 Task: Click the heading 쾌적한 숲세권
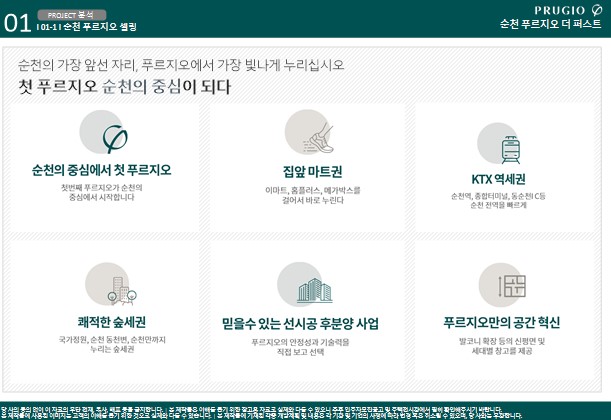(x=112, y=322)
